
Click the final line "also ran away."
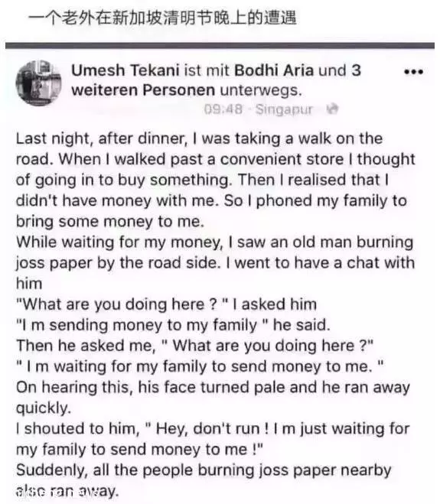[x=67, y=491]
